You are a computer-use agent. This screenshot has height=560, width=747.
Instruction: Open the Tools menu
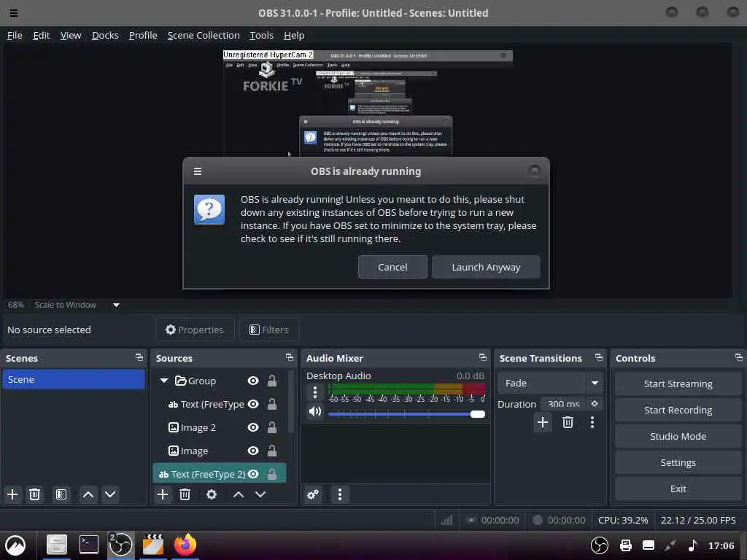[262, 35]
